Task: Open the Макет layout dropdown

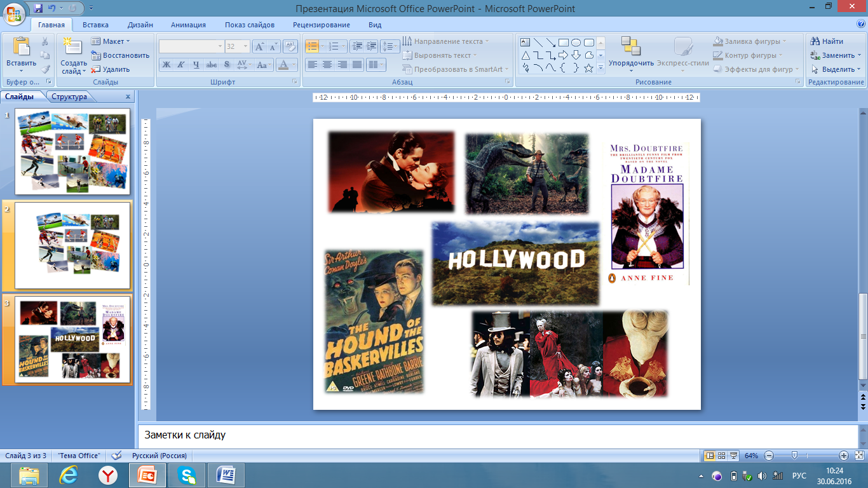Action: 111,41
